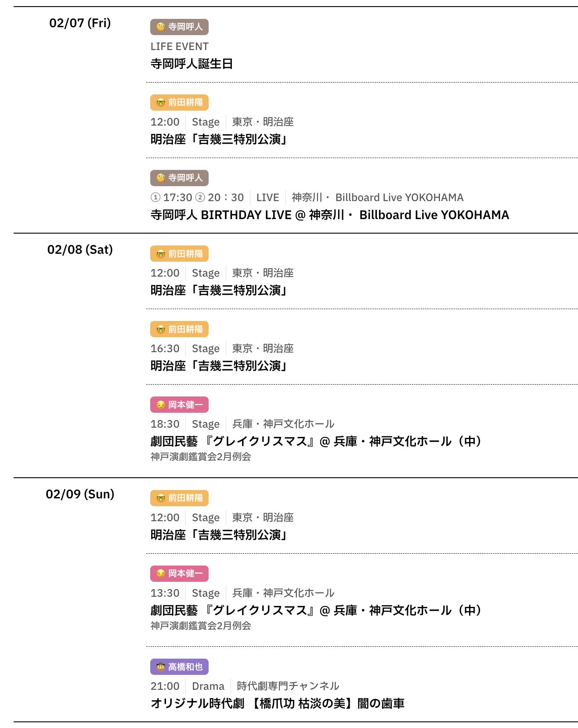
Task: Click the nerd-face emoji on the 02/09 前田耕陽 tag
Action: click(x=161, y=498)
